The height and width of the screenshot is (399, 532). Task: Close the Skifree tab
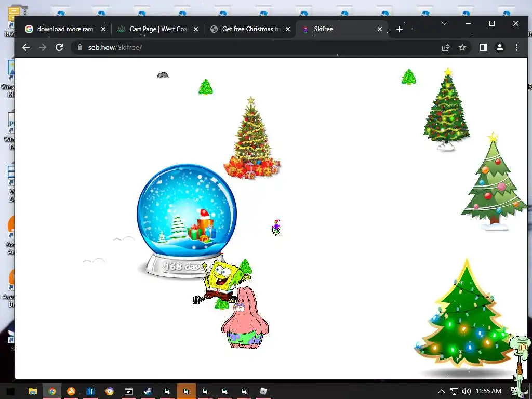[x=380, y=29]
